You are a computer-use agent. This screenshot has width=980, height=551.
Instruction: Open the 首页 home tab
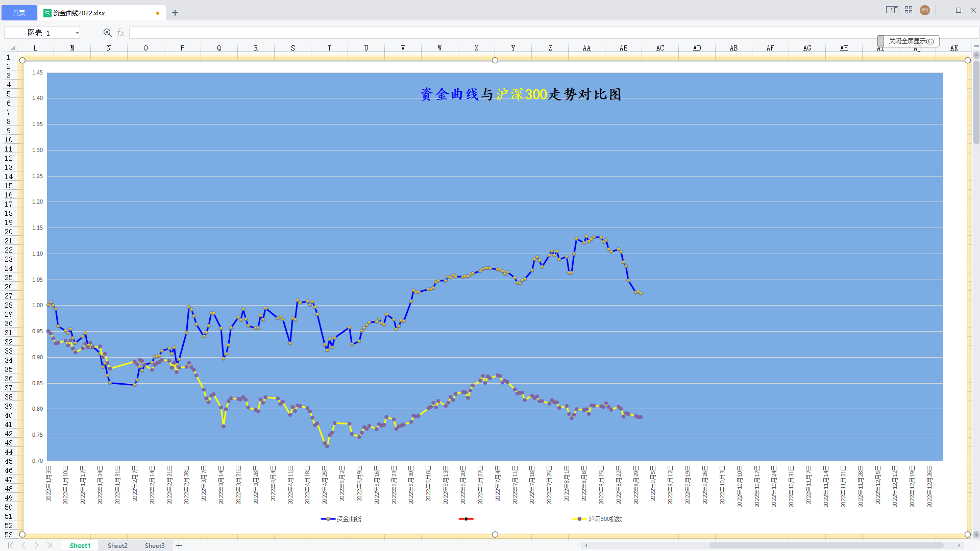click(x=19, y=13)
